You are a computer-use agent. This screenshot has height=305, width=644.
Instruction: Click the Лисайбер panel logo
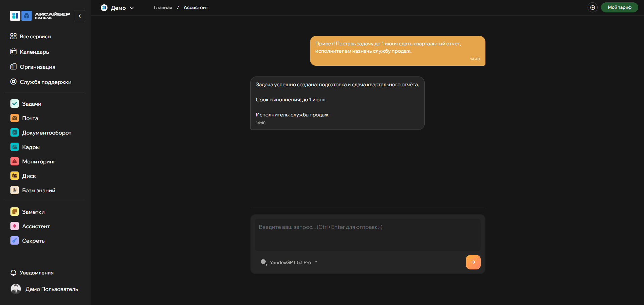pyautogui.click(x=40, y=16)
